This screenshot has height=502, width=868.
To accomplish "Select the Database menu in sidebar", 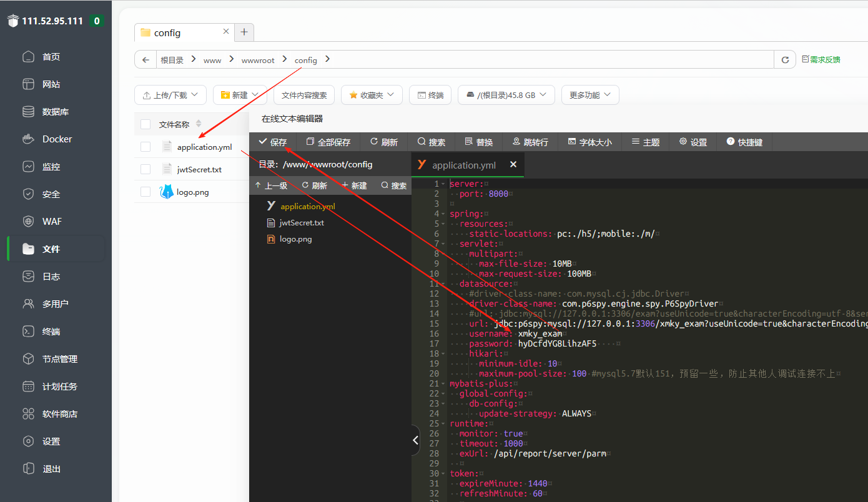I will click(55, 112).
